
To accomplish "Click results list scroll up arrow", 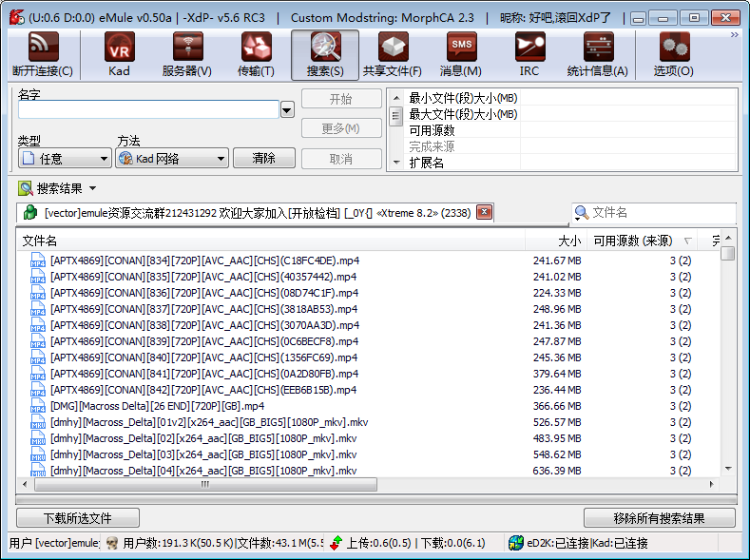I will (727, 238).
